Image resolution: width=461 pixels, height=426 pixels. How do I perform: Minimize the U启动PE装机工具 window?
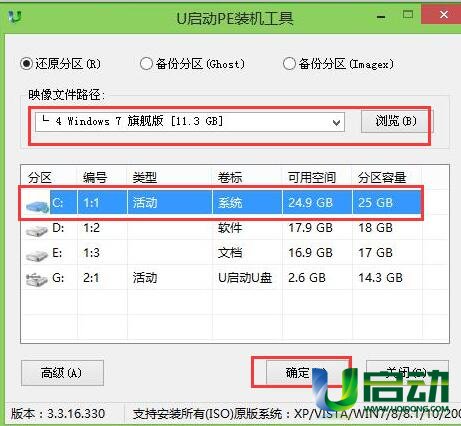point(381,16)
